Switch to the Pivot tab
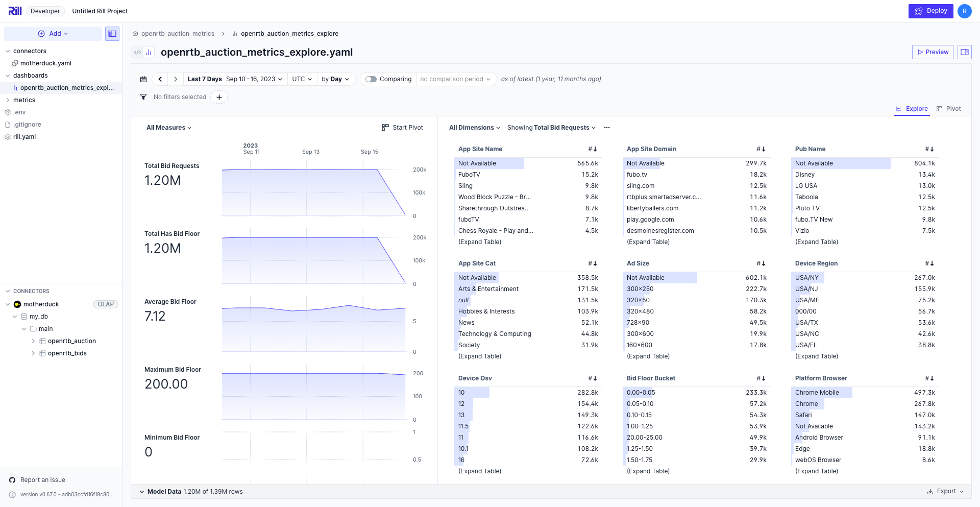The image size is (980, 507). (949, 109)
